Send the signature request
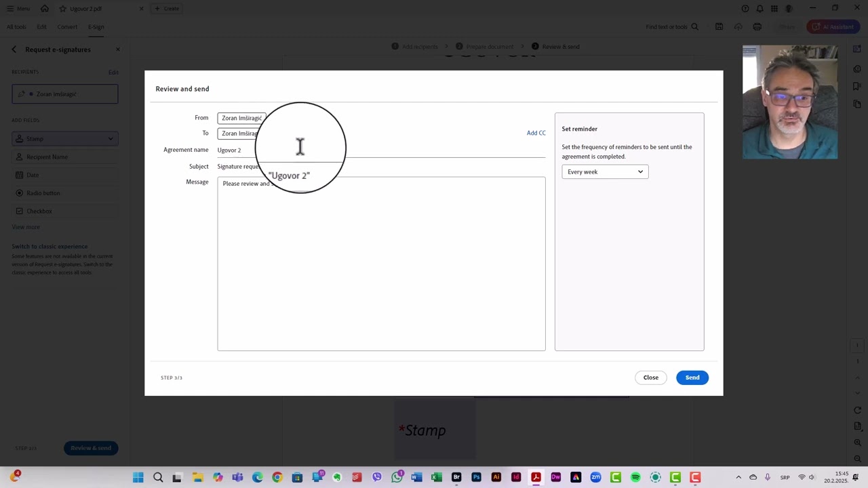This screenshot has width=868, height=488. tap(692, 378)
